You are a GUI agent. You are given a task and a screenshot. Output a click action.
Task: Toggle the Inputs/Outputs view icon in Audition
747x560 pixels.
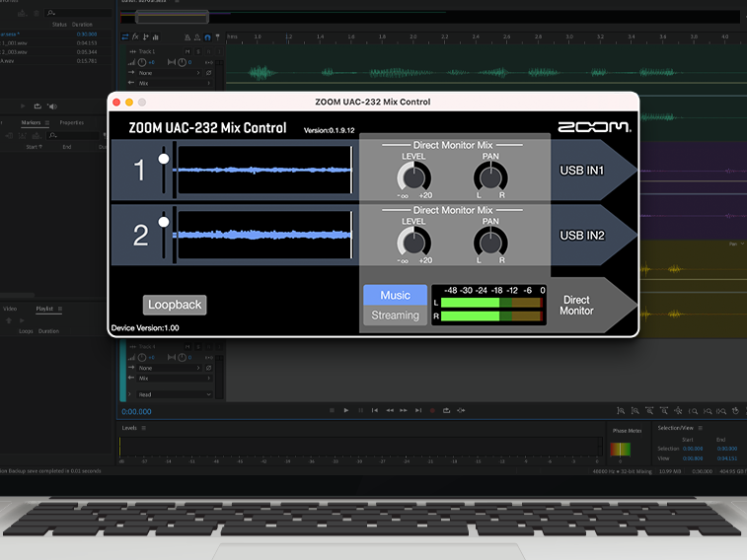point(124,37)
